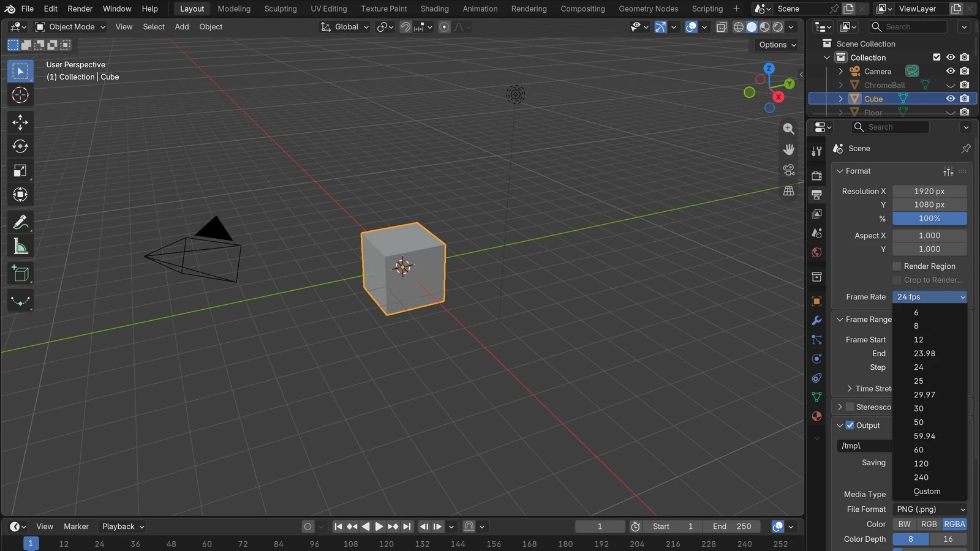This screenshot has height=551, width=980.
Task: Toggle Collection exclude checkbox in outliner
Action: (937, 58)
